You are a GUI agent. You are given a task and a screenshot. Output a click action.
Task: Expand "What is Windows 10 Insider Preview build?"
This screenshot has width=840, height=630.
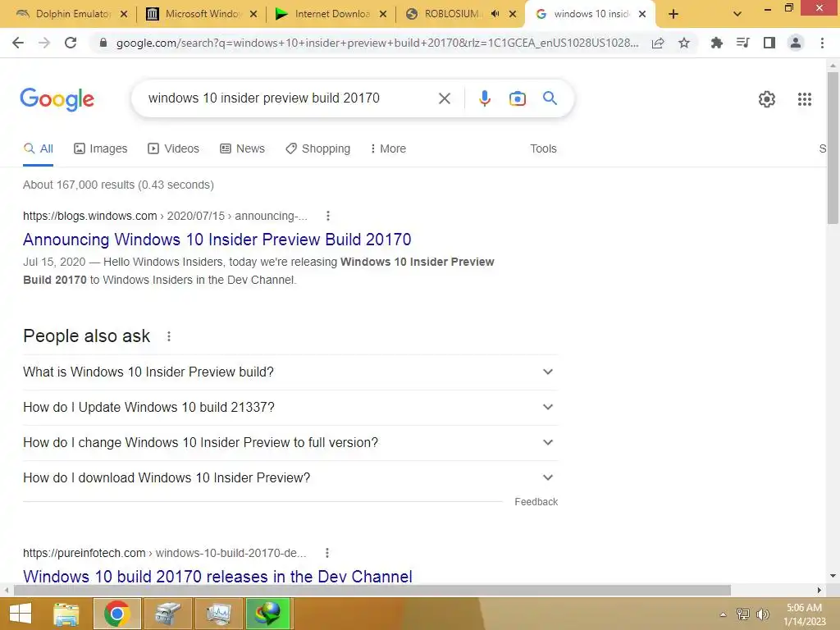(290, 372)
